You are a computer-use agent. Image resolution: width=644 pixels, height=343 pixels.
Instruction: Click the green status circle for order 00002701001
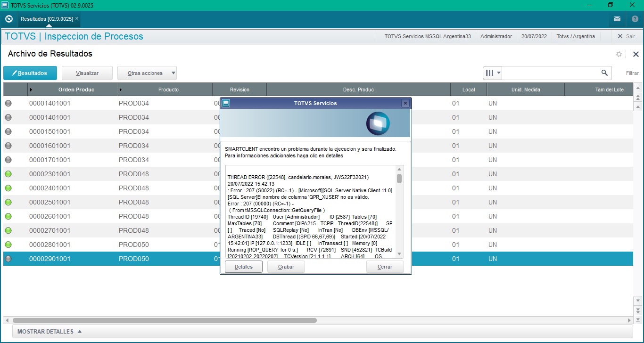point(8,230)
